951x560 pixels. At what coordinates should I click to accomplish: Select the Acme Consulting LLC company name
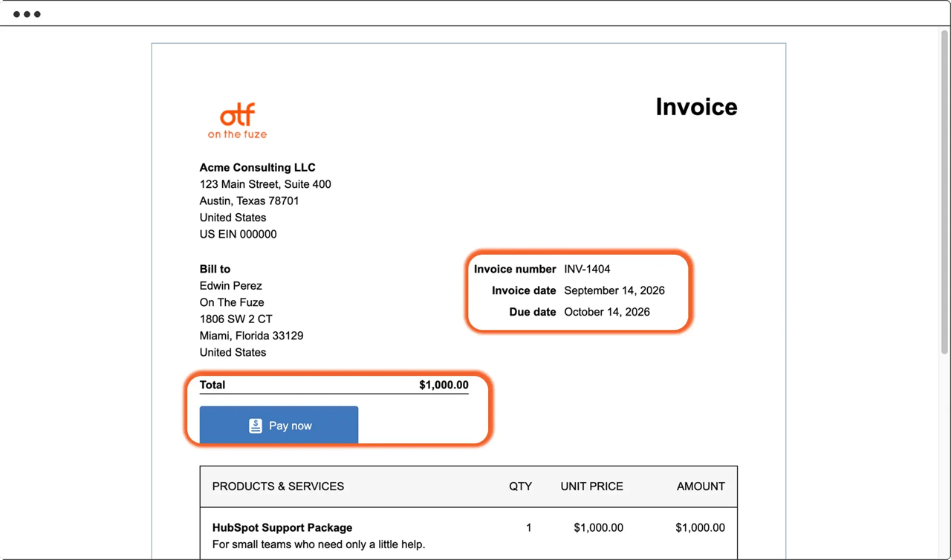(x=257, y=167)
